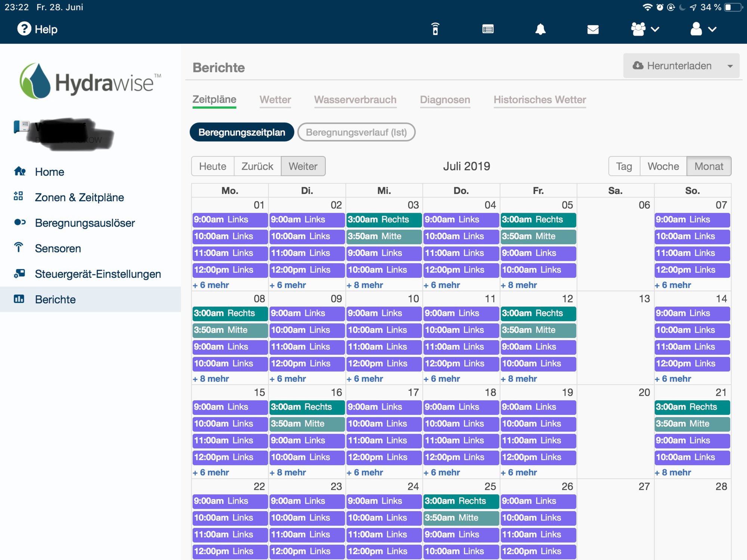Switch calendar to Tag view
Viewport: 747px width, 560px height.
click(x=624, y=166)
